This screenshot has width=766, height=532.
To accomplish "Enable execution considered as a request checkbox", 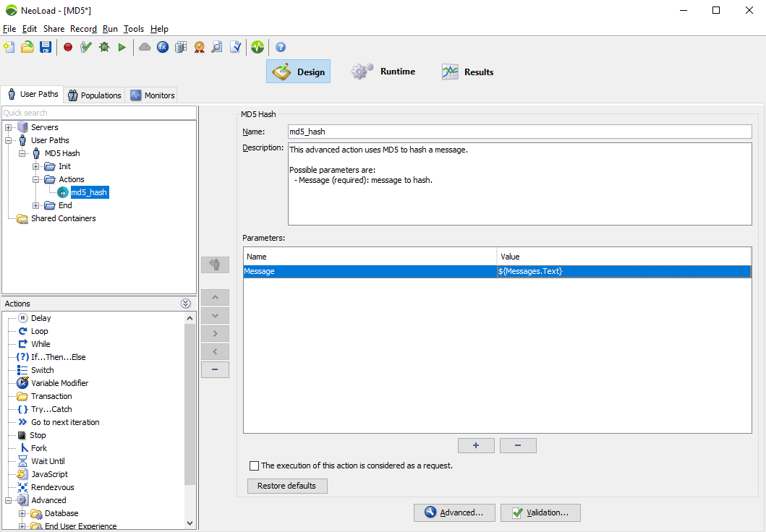I will [x=254, y=466].
